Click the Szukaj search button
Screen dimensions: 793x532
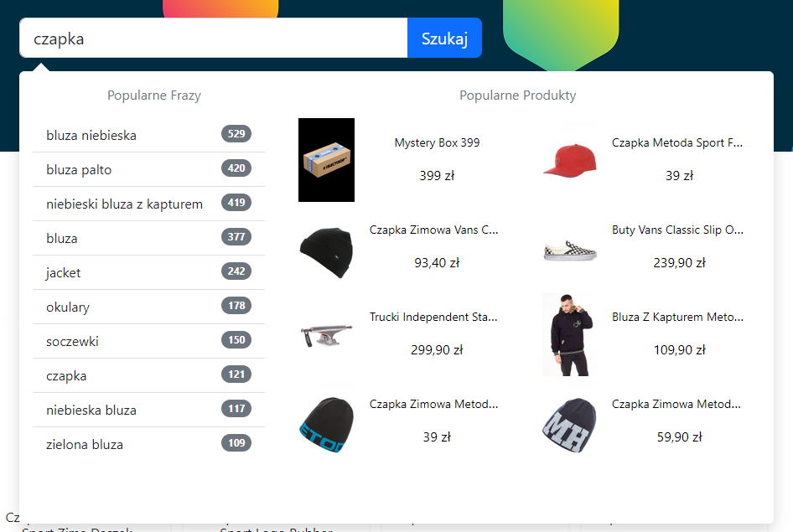tap(444, 38)
